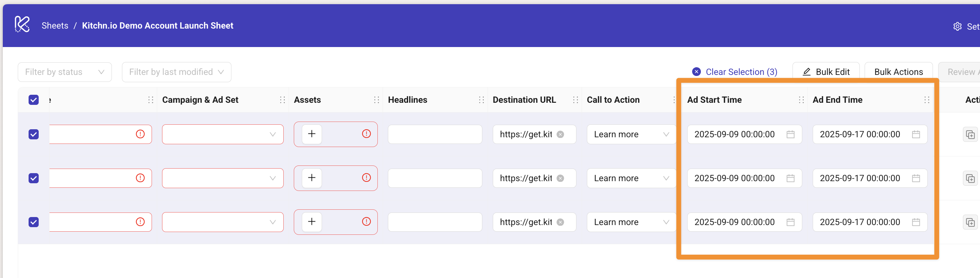The width and height of the screenshot is (980, 278).
Task: Click the Bulk Edit button
Action: point(826,72)
